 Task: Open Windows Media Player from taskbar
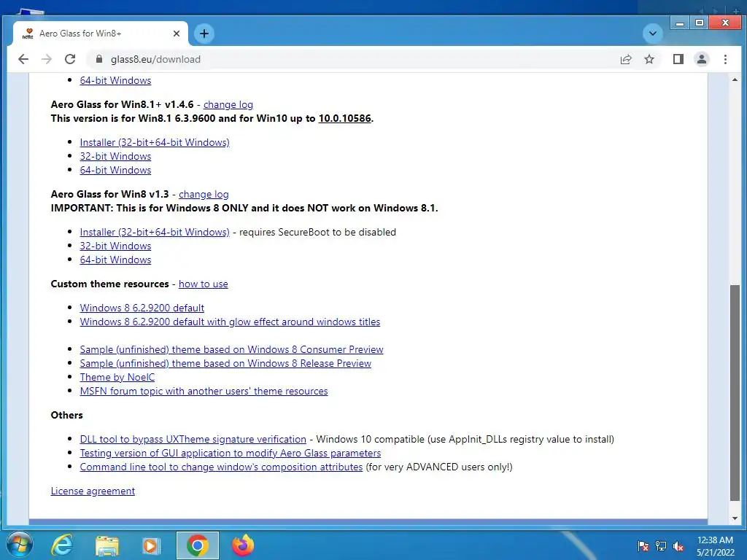click(x=151, y=545)
